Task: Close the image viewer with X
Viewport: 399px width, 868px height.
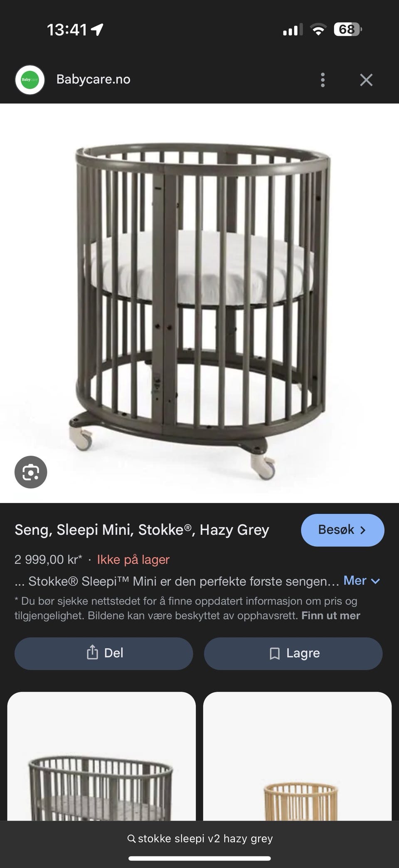Action: pos(366,80)
